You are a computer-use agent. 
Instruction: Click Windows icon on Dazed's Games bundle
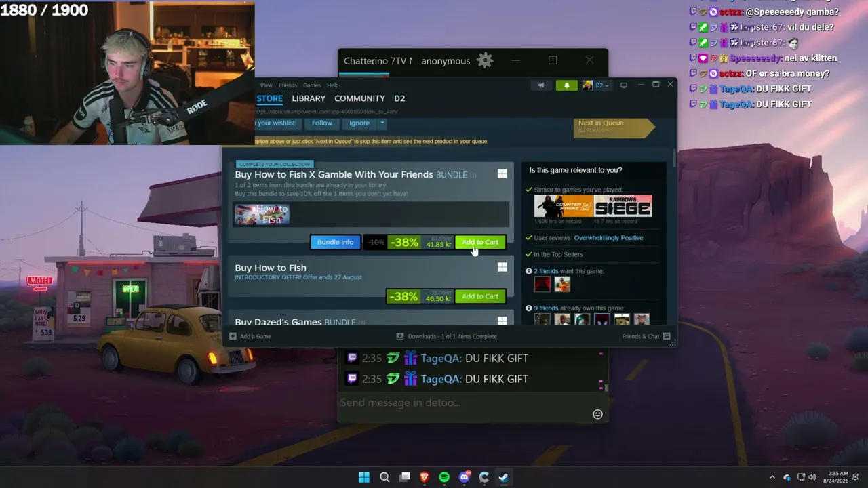click(x=502, y=321)
